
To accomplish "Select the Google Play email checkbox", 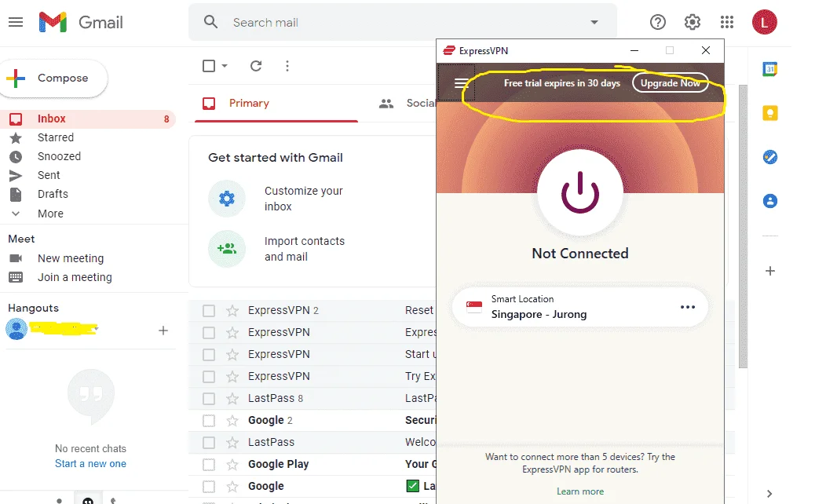I will coord(209,464).
